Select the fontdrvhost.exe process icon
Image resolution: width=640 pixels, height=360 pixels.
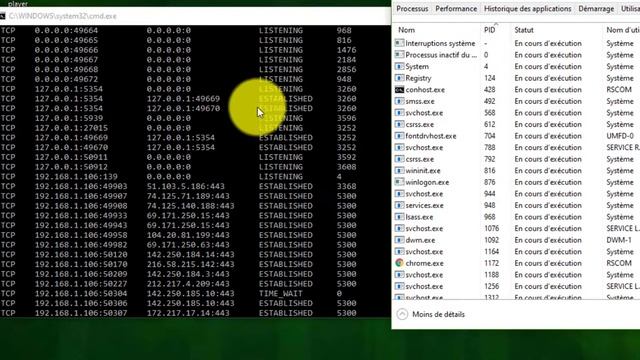(x=399, y=136)
